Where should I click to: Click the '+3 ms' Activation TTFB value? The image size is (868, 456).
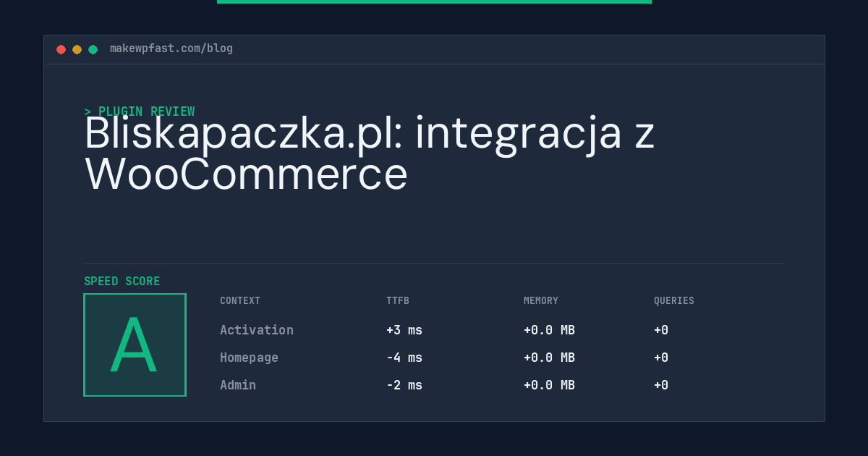[x=404, y=330]
